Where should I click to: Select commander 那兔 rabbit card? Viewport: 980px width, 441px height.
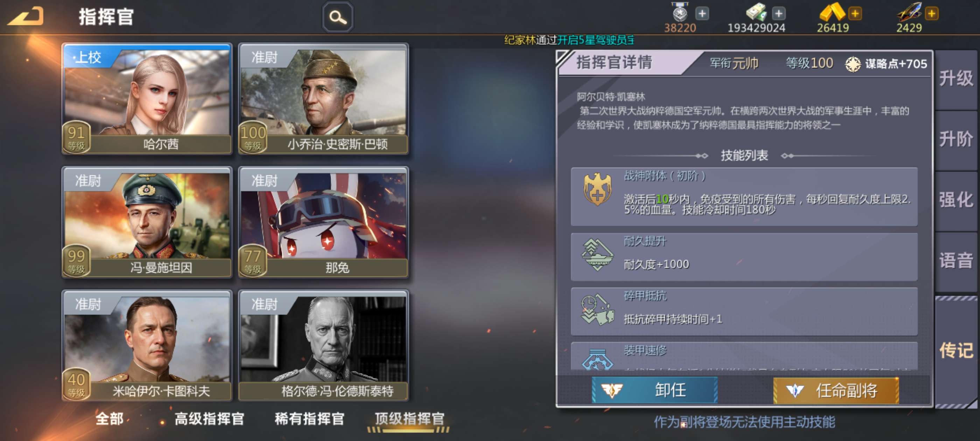323,222
